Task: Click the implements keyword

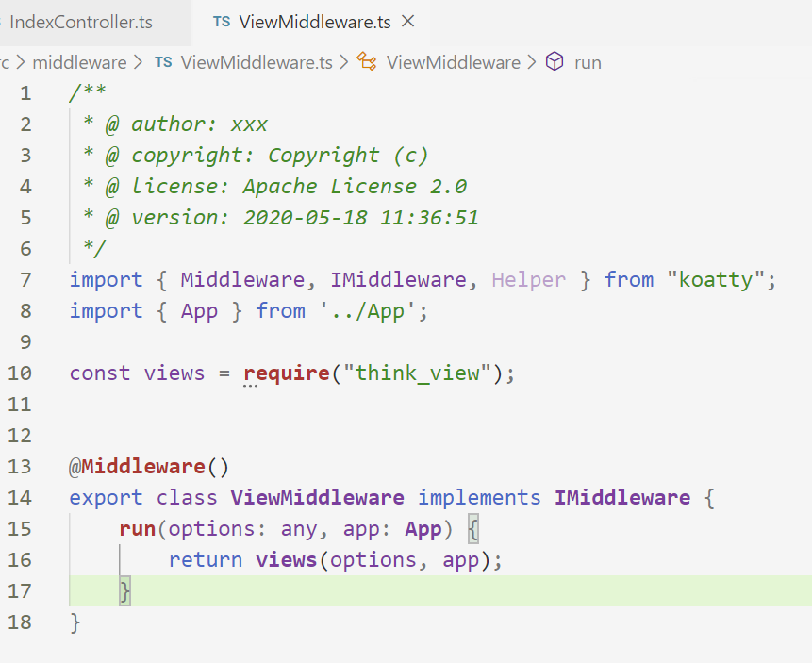Action: click(479, 498)
